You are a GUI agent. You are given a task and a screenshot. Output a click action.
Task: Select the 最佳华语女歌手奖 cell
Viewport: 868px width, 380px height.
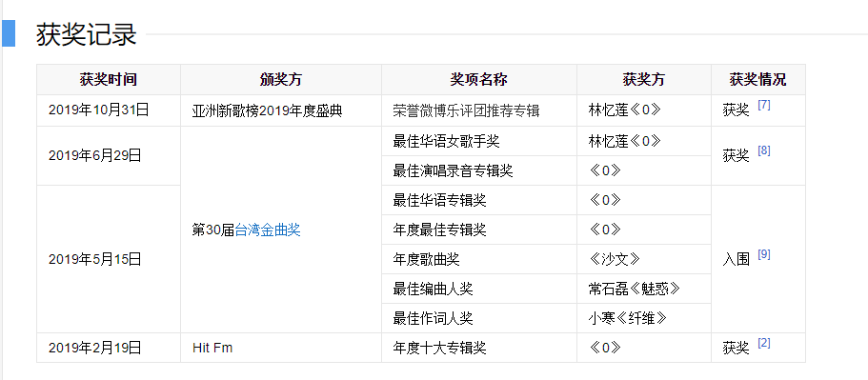[479, 141]
